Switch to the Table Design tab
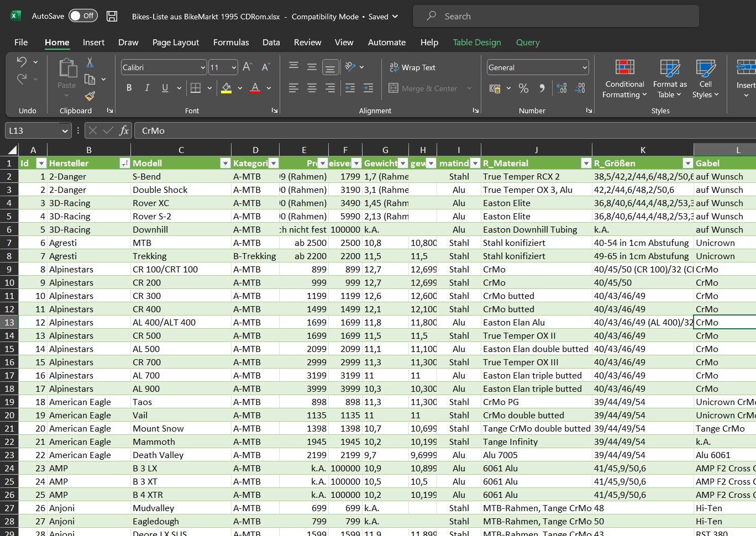Screen dimensions: 756x536 click(x=476, y=43)
